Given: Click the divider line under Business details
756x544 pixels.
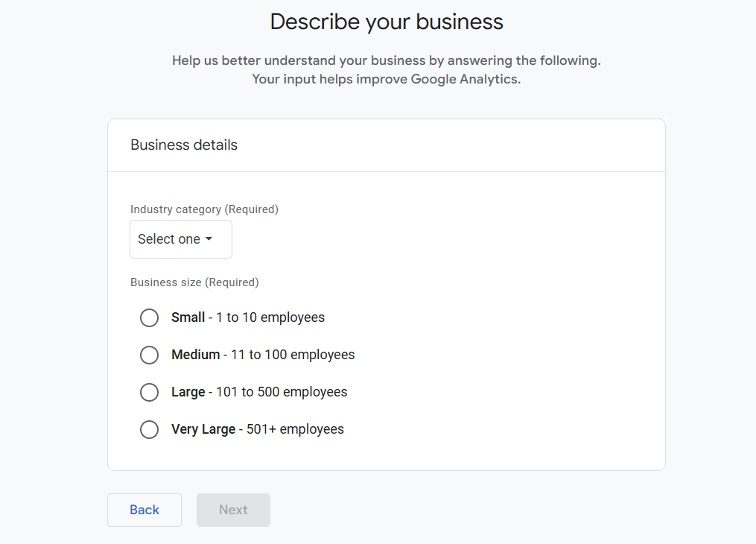Looking at the screenshot, I should [x=386, y=172].
